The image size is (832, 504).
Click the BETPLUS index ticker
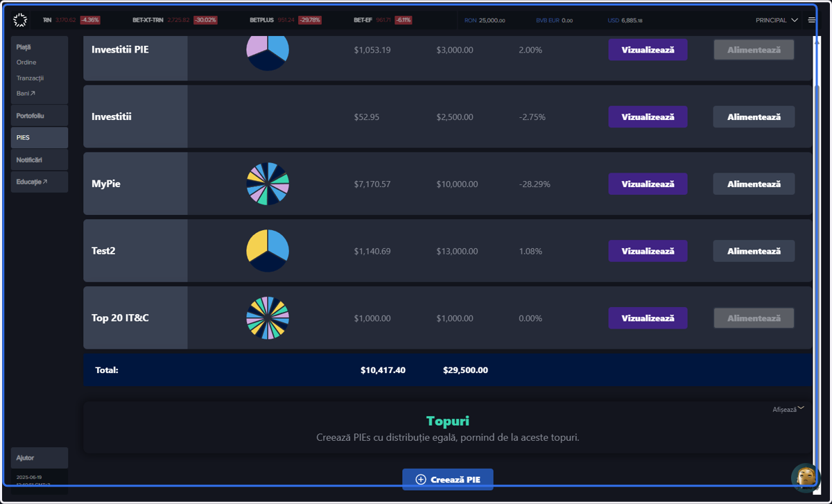click(285, 20)
